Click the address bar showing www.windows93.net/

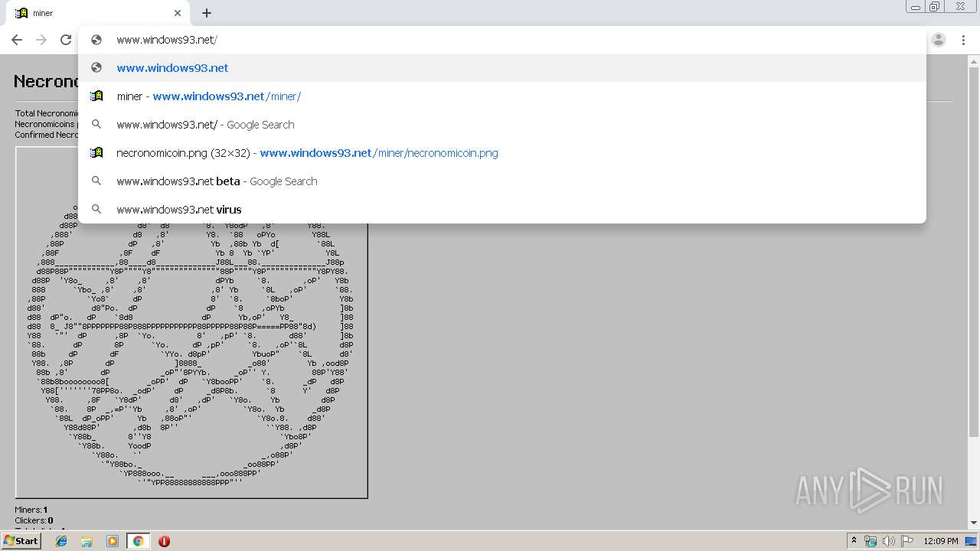pos(501,40)
